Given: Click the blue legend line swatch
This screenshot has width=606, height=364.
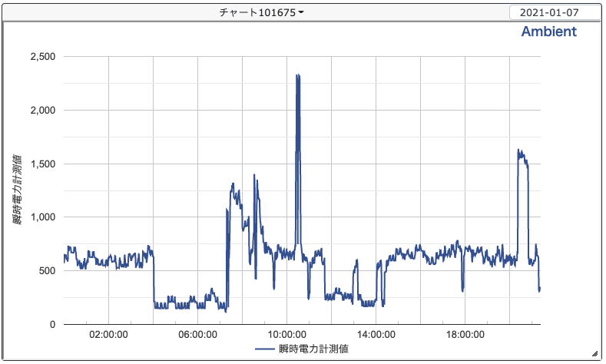Looking at the screenshot, I should [x=265, y=349].
